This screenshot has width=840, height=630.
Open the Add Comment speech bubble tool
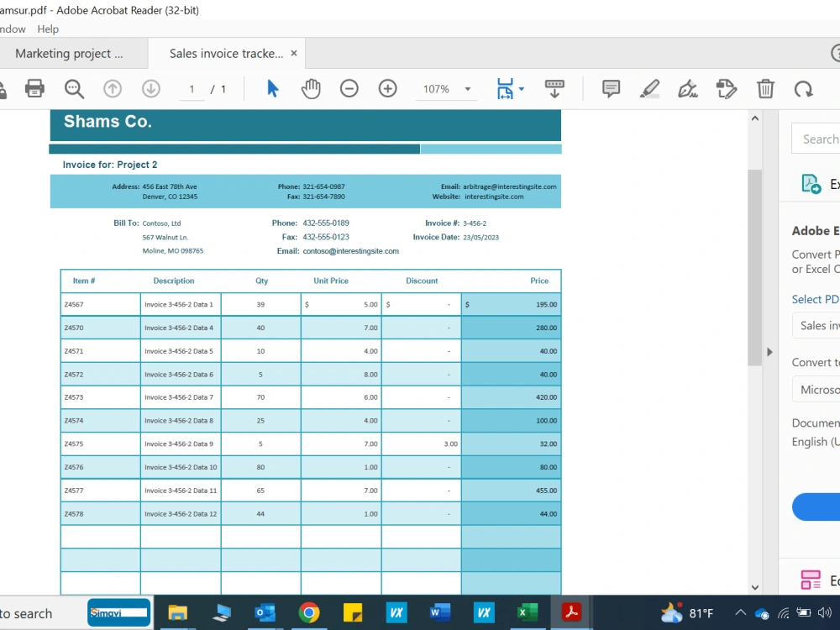[x=611, y=88]
